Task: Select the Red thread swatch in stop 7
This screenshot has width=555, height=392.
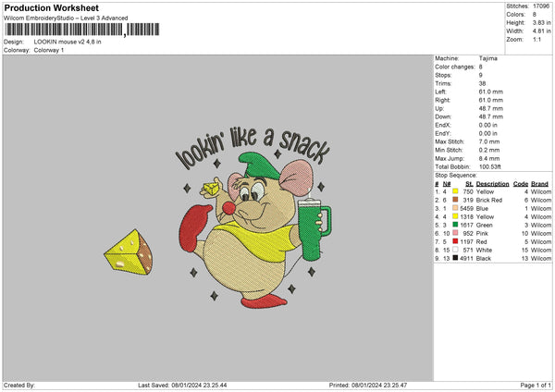Action: point(455,241)
